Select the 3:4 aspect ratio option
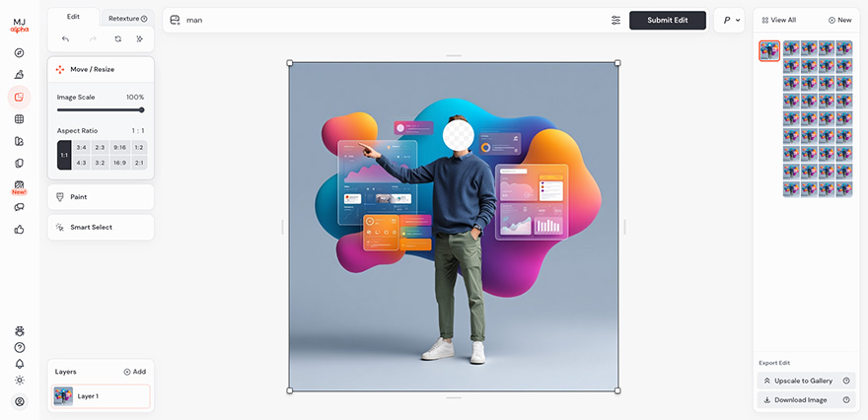 coord(81,147)
